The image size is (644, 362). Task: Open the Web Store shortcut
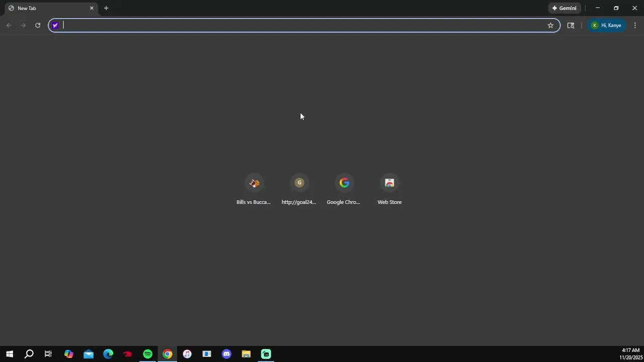click(389, 190)
